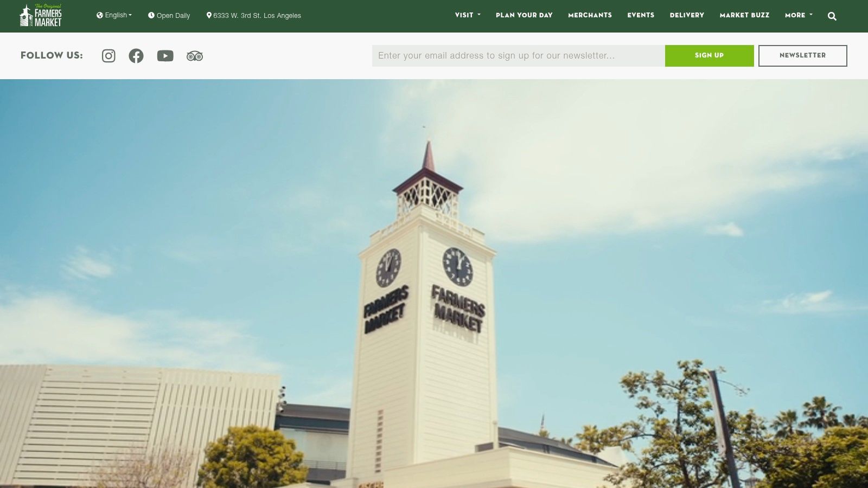Open the YouTube channel icon

click(x=165, y=56)
